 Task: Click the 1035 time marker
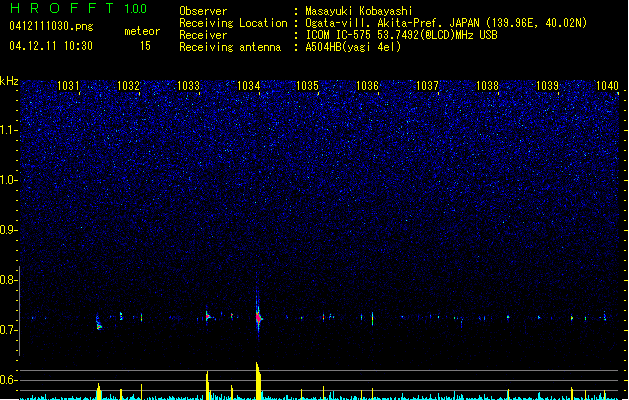tap(307, 86)
